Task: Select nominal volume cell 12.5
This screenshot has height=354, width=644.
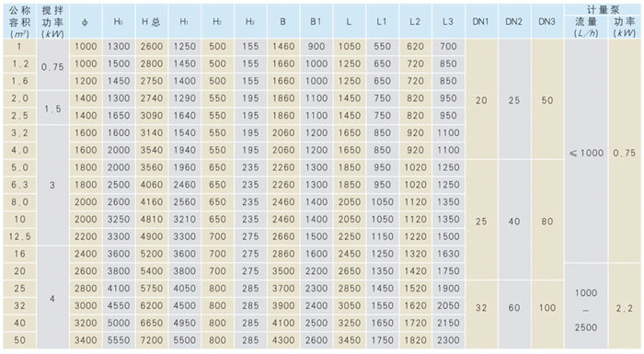Action: point(19,236)
